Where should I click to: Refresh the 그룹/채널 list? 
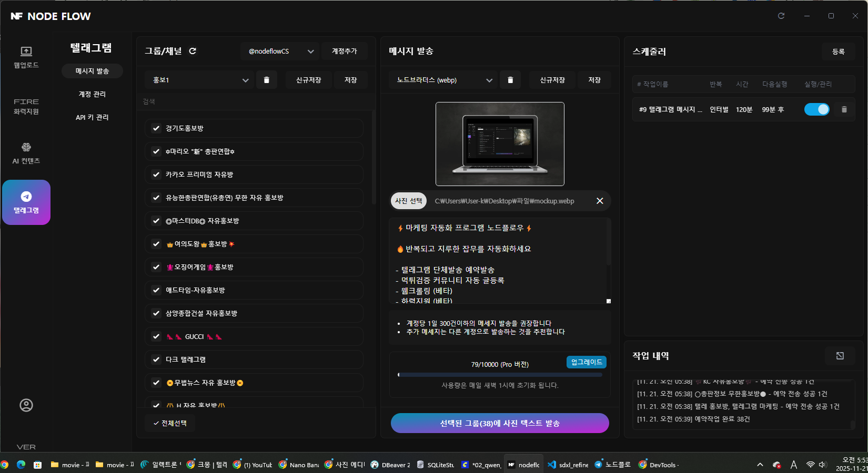click(x=193, y=51)
